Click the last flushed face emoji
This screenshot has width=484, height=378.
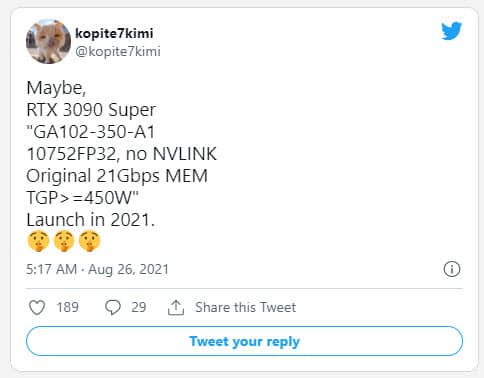tap(89, 241)
